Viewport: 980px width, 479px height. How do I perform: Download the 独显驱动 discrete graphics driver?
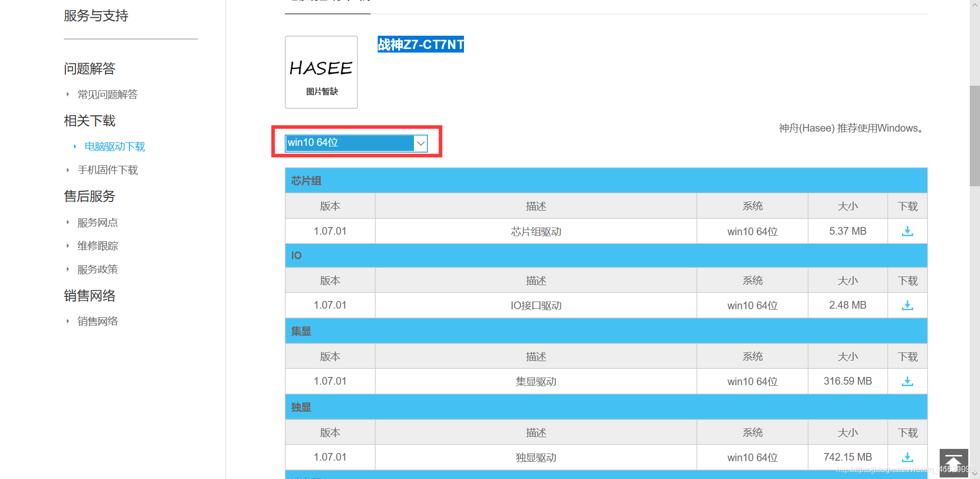click(x=907, y=457)
